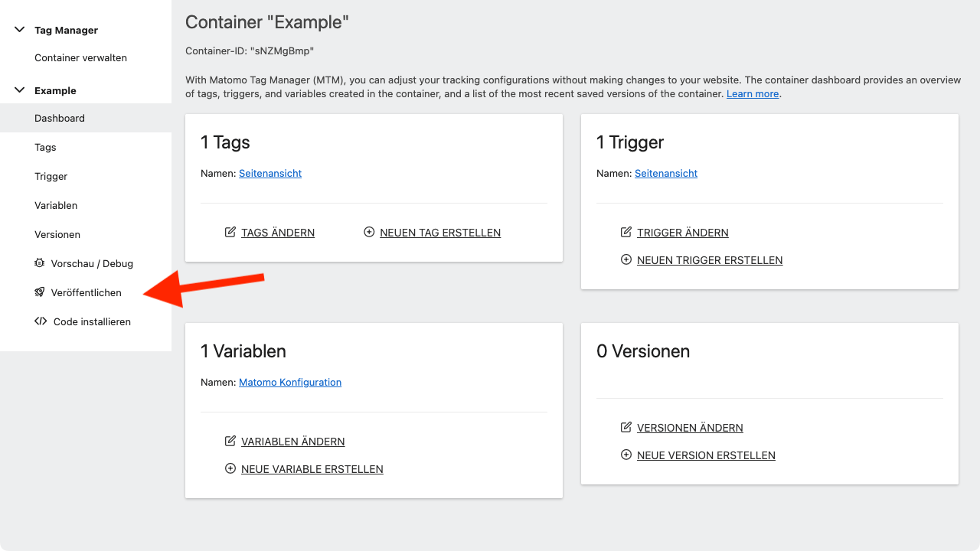This screenshot has height=551, width=980.
Task: Click the pencil icon next to Tags ändern
Action: click(230, 232)
